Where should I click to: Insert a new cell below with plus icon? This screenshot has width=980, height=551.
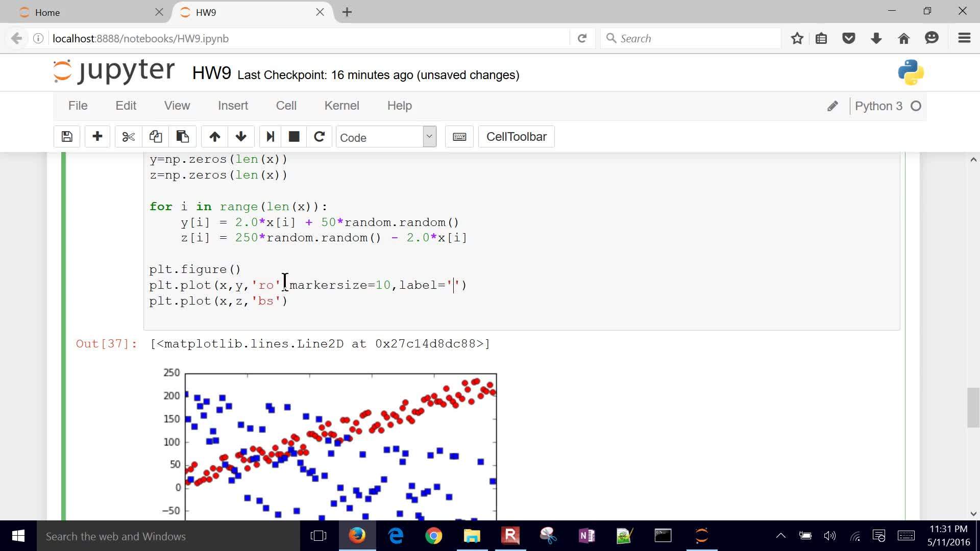click(97, 136)
